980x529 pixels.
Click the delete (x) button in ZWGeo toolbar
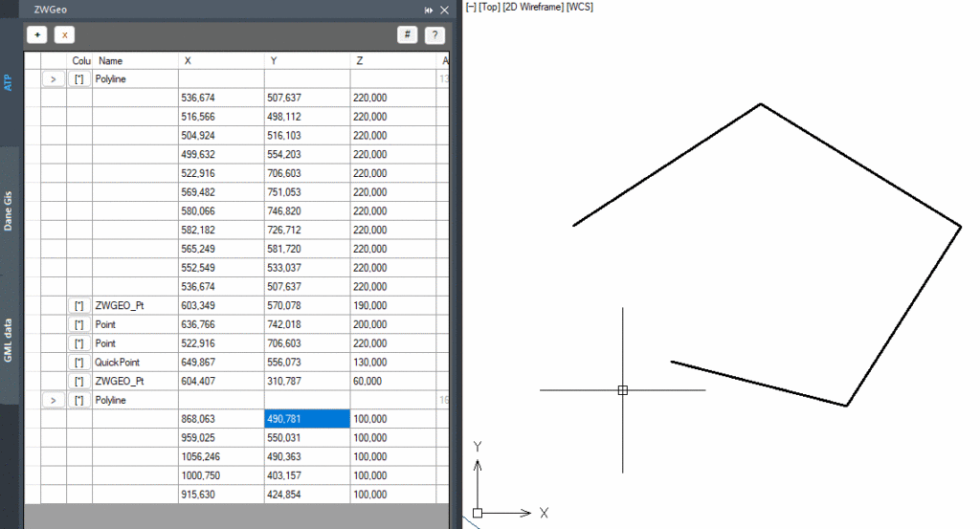point(64,35)
